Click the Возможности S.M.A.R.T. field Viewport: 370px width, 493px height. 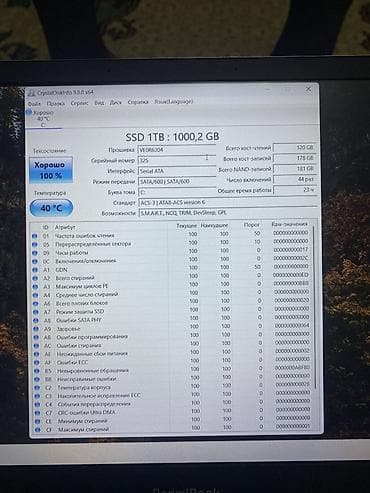coord(227,213)
